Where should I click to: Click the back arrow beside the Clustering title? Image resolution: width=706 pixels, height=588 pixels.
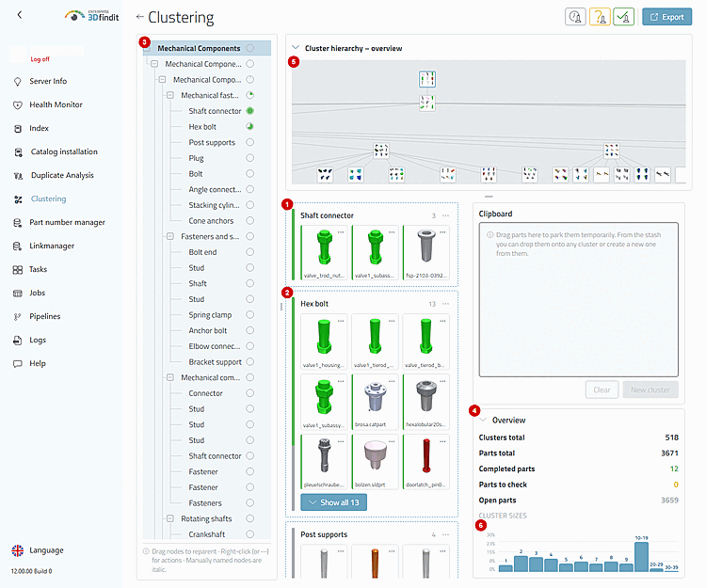coord(139,17)
